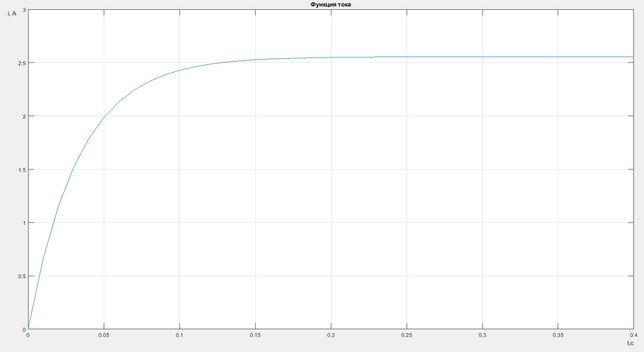The width and height of the screenshot is (644, 352).
Task: Click x-axis tick label 0.15
Action: pos(255,335)
